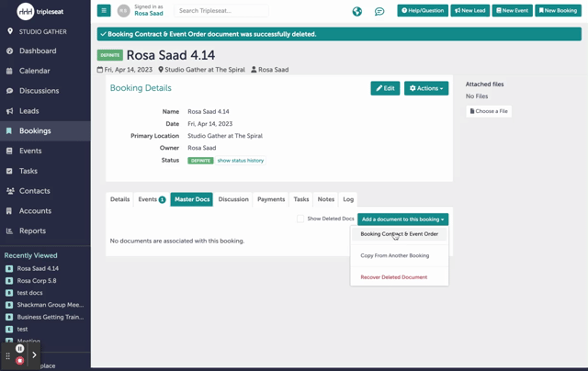Viewport: 588px width, 371px height.
Task: Click the Choose a File button
Action: coord(489,111)
